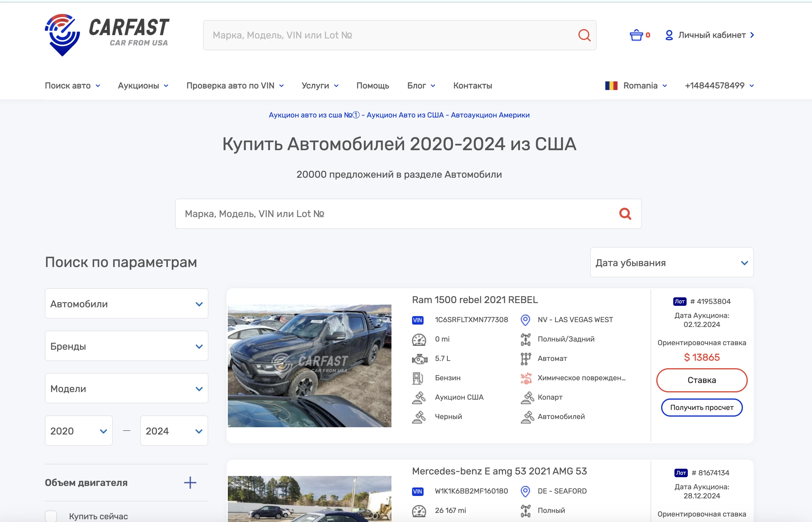Click gavel icon next to Автомобилей

[527, 417]
